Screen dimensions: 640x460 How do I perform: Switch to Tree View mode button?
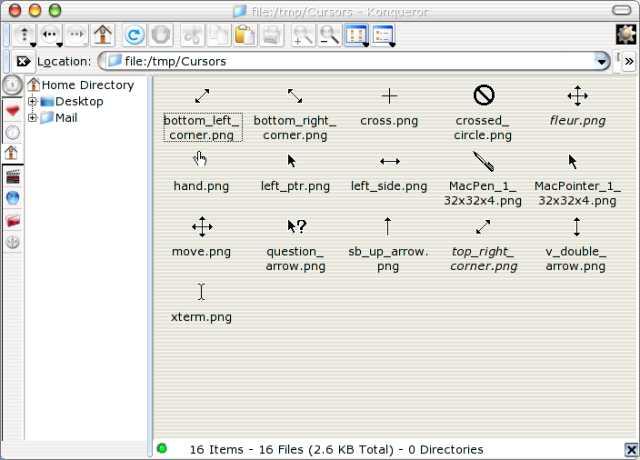[x=382, y=35]
